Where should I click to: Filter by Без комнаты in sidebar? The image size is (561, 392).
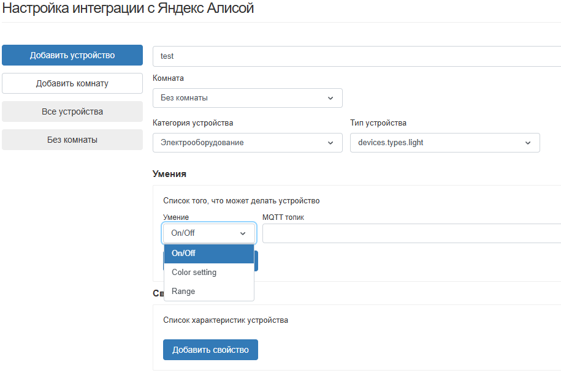click(72, 140)
